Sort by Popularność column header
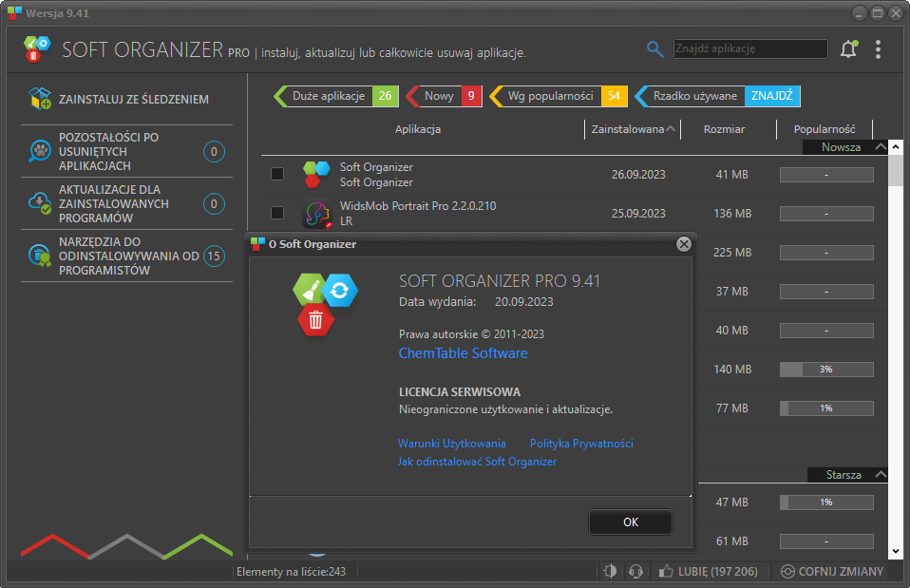The height and width of the screenshot is (588, 910). point(825,129)
